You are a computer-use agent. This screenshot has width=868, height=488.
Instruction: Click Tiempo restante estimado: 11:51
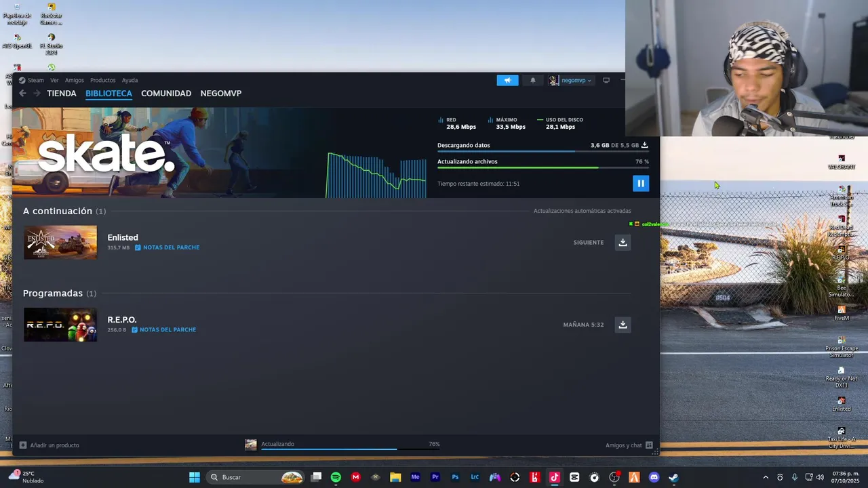pyautogui.click(x=478, y=184)
